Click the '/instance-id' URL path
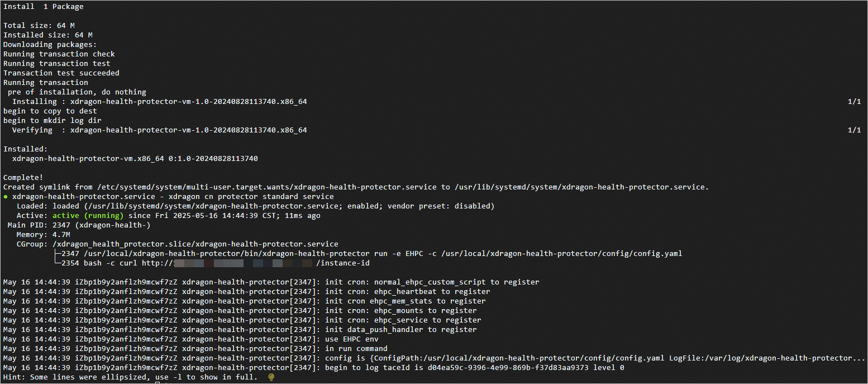This screenshot has width=868, height=384. click(342, 263)
